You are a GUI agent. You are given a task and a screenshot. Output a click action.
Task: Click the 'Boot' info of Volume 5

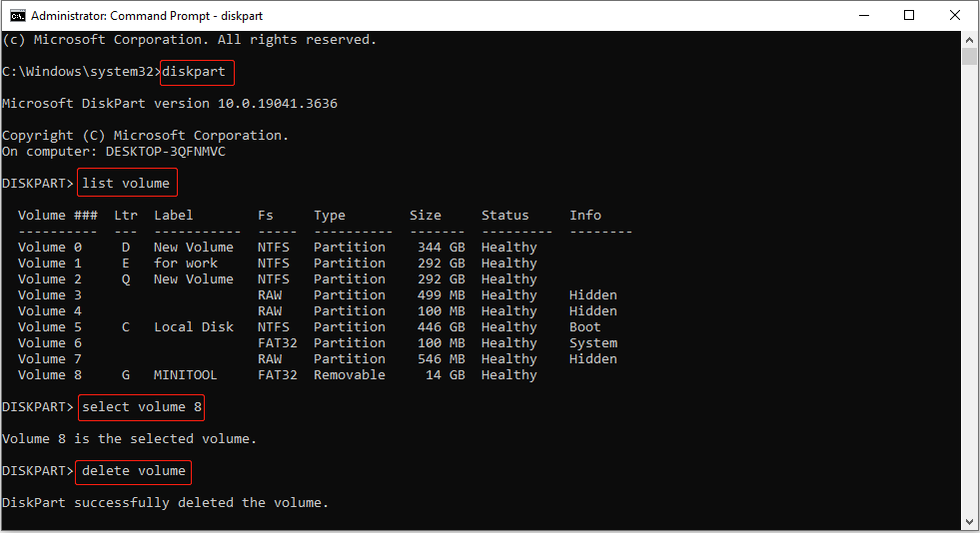585,327
